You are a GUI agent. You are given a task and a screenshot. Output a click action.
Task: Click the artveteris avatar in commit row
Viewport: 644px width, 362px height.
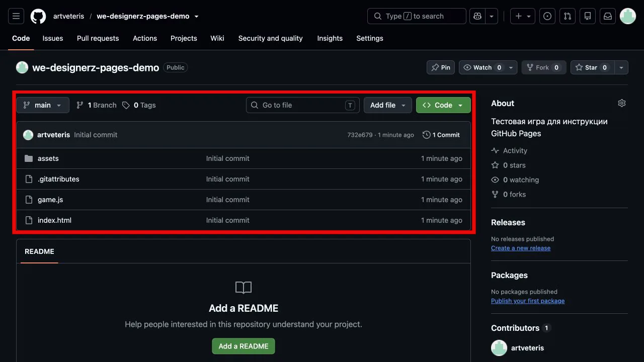point(28,135)
